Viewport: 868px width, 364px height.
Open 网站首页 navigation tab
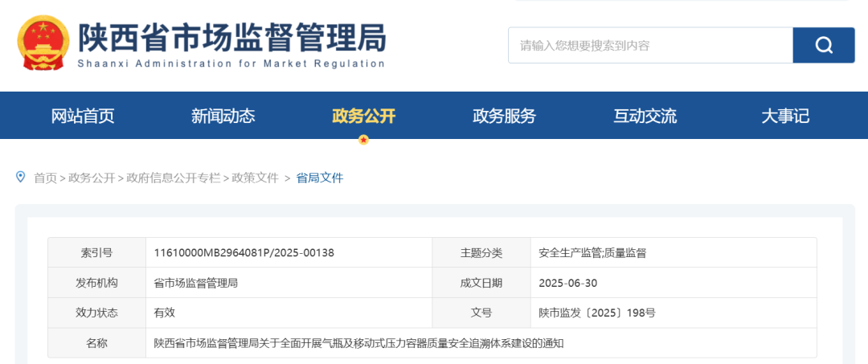83,116
